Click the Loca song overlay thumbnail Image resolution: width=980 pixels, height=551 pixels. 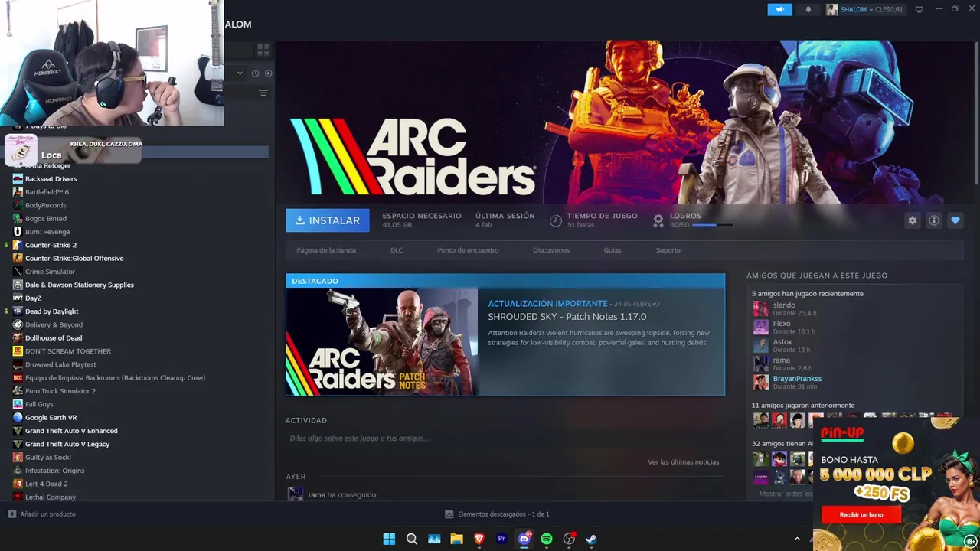21,150
